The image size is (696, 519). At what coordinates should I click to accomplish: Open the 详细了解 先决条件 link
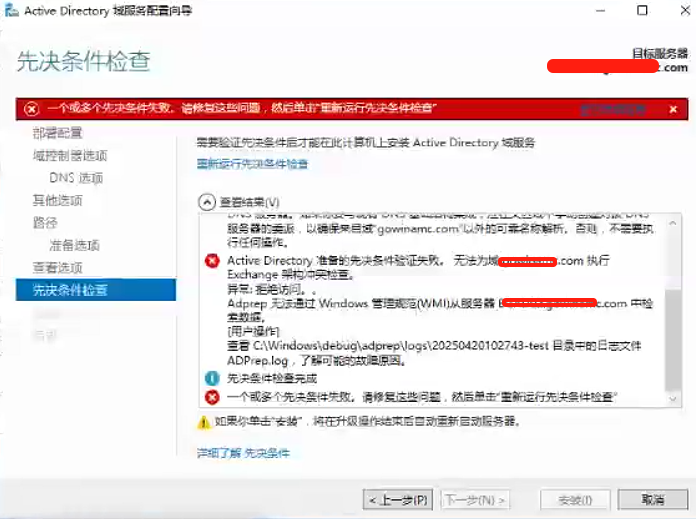[243, 453]
